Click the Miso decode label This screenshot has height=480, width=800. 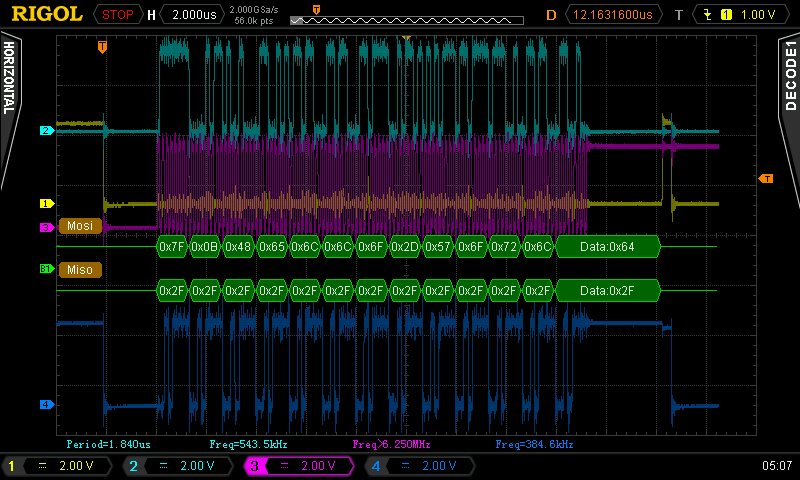coord(80,270)
